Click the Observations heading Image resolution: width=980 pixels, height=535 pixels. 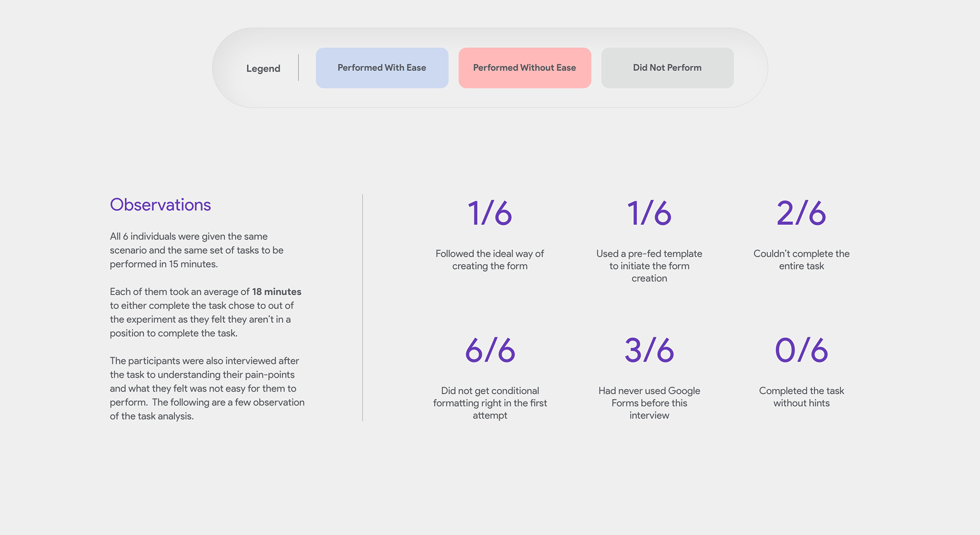[x=160, y=205]
